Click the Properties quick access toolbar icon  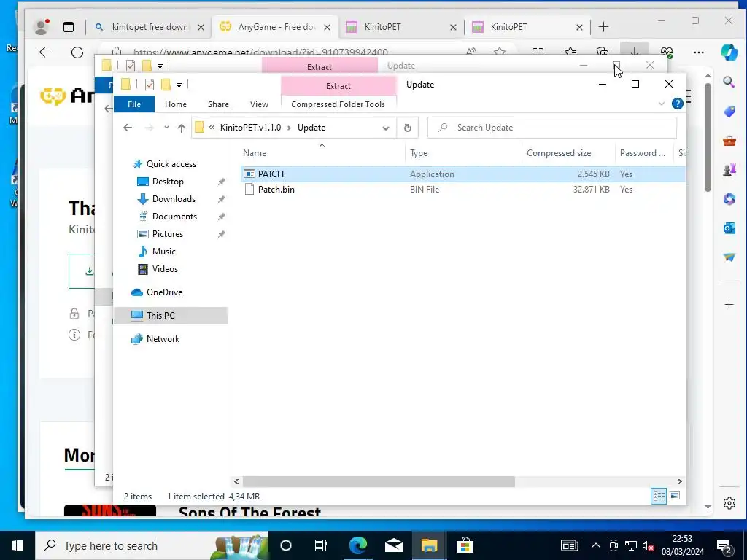click(x=150, y=85)
